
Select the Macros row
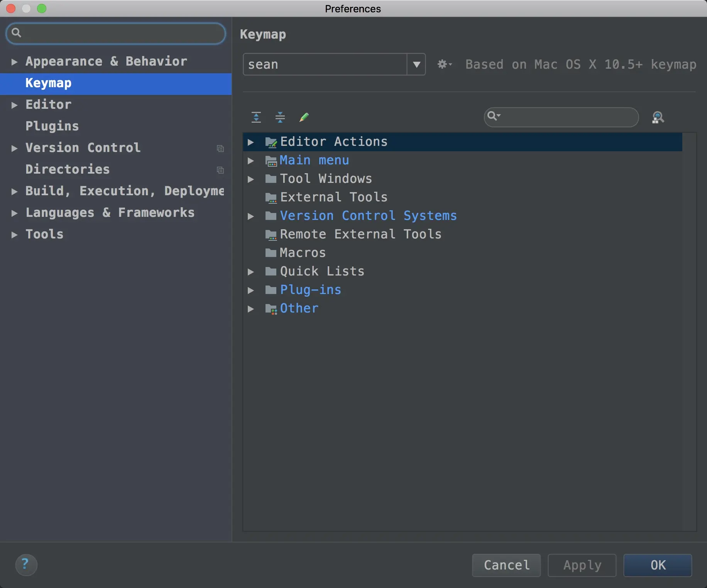[463, 253]
